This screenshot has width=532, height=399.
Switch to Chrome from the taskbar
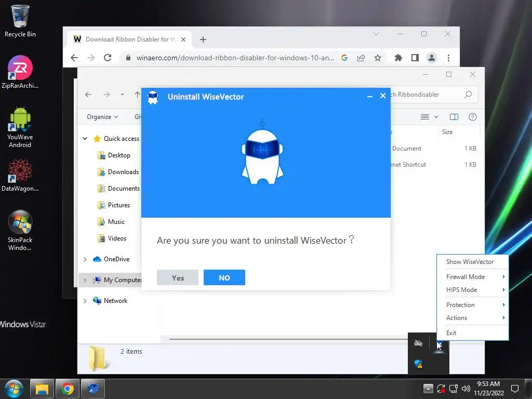[x=68, y=389]
